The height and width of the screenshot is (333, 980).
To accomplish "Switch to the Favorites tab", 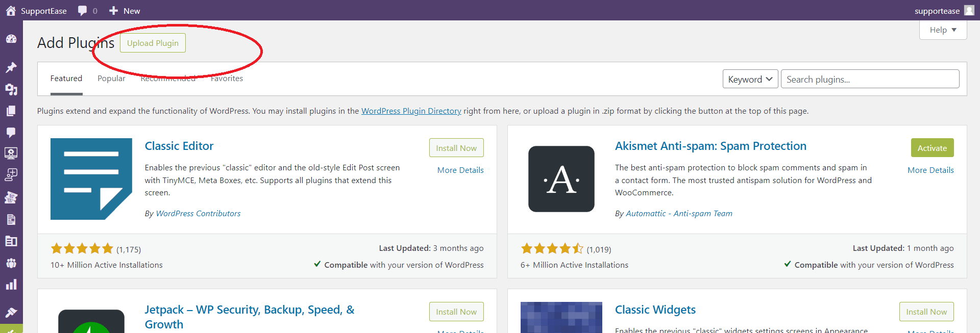I will point(227,79).
